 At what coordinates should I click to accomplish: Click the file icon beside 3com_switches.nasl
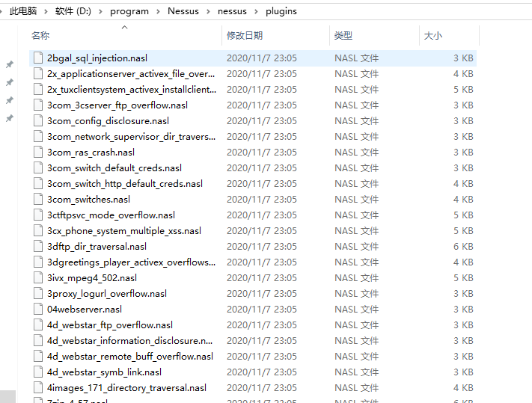[x=38, y=200]
